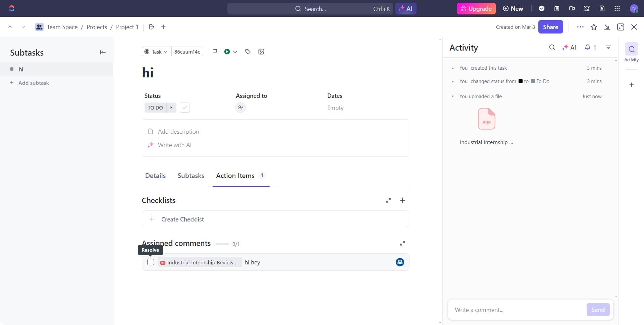Expand the TO DO status dropdown arrow
Viewport: 644px width, 325px height.
click(171, 108)
